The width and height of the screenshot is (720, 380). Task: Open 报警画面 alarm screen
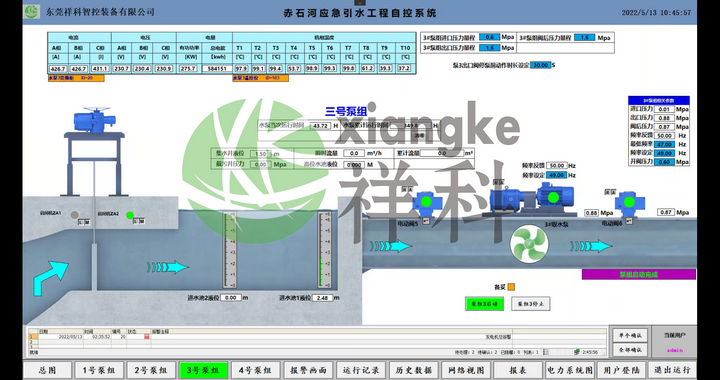coord(308,370)
